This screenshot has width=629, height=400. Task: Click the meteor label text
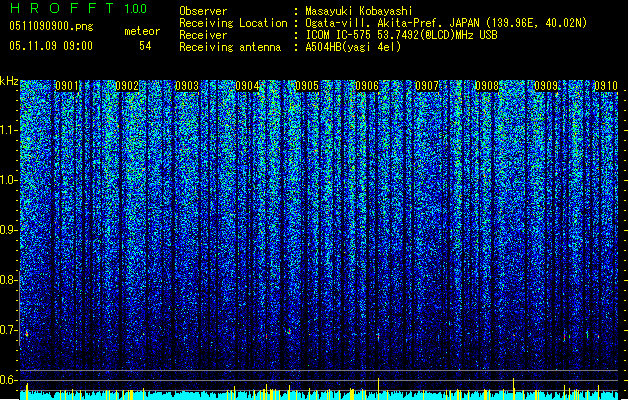click(141, 31)
